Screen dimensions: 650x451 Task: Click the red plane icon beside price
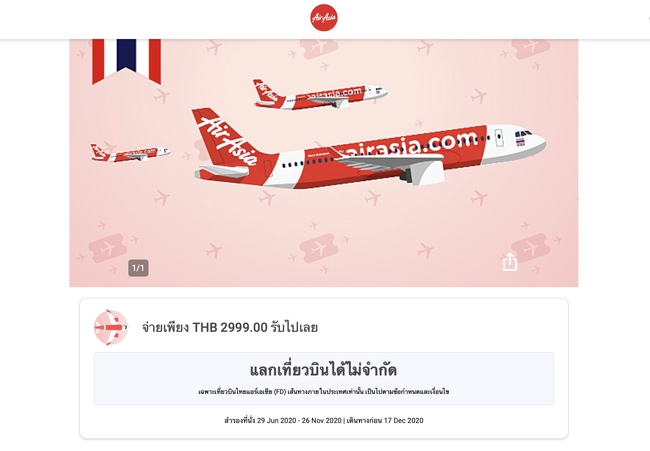(111, 327)
